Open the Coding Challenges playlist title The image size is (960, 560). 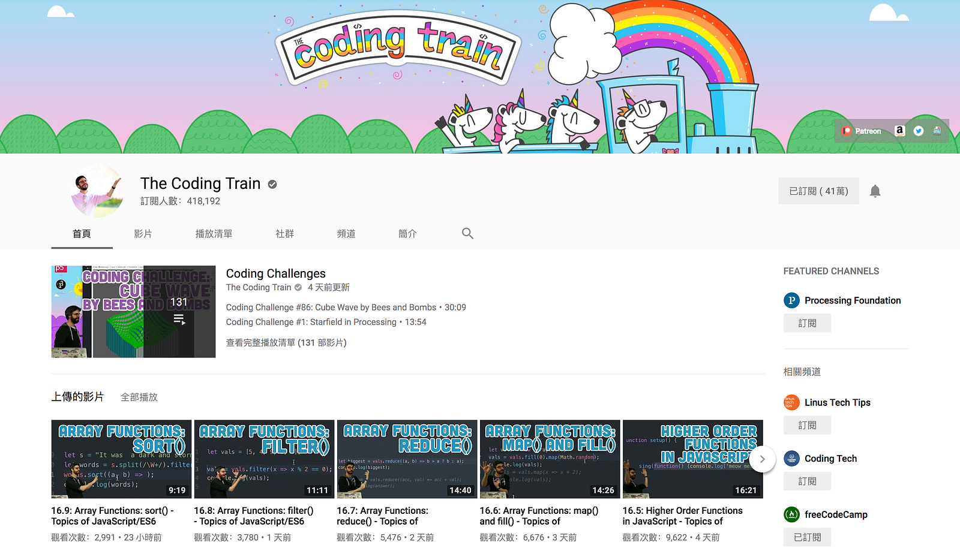(276, 273)
